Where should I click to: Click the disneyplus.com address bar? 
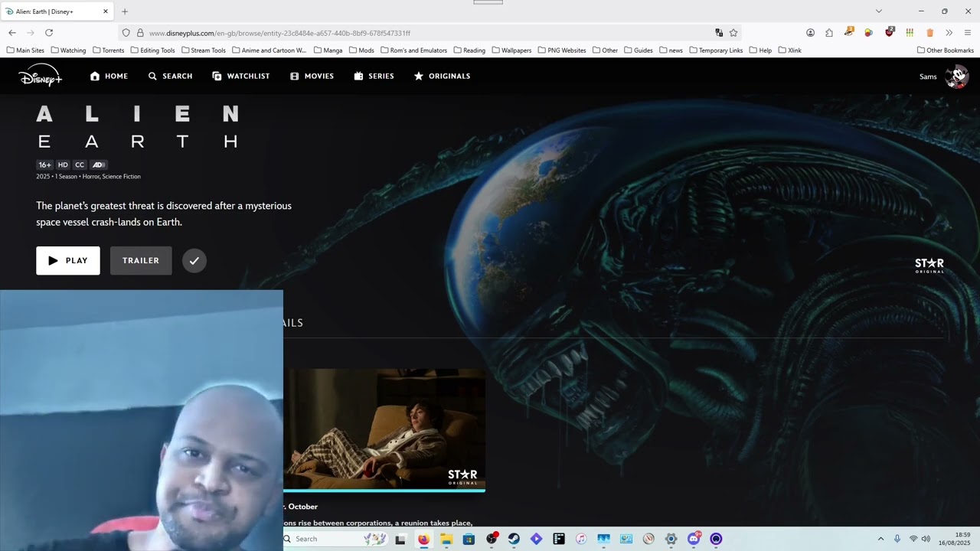click(x=429, y=33)
